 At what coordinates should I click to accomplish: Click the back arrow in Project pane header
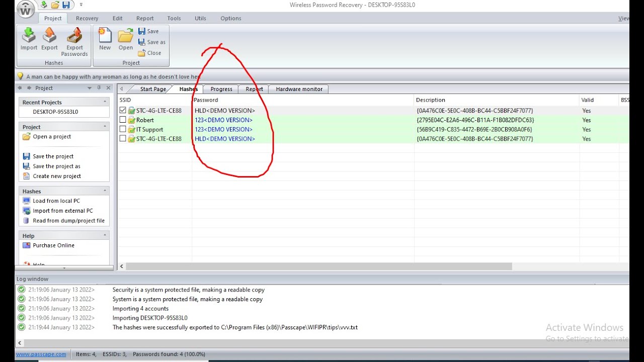pos(20,88)
